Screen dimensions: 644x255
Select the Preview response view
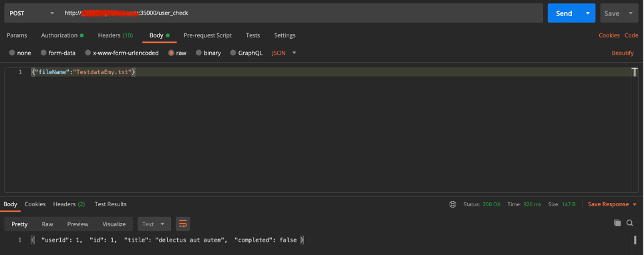pos(77,224)
